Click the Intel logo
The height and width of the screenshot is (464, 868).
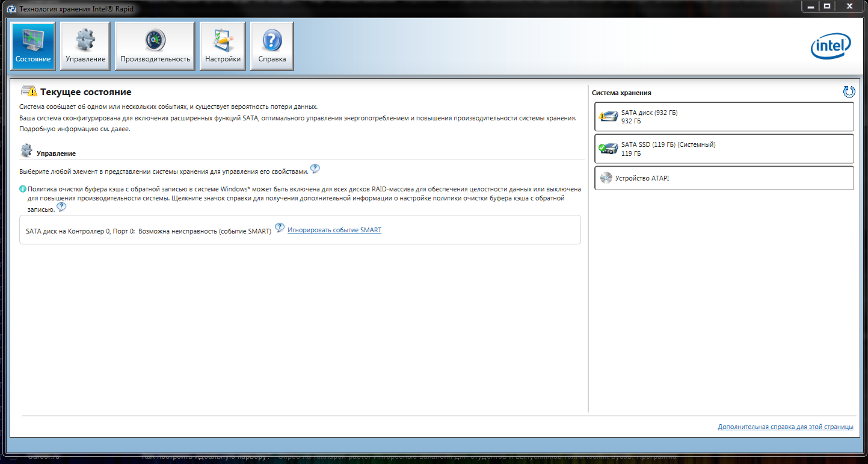click(831, 46)
